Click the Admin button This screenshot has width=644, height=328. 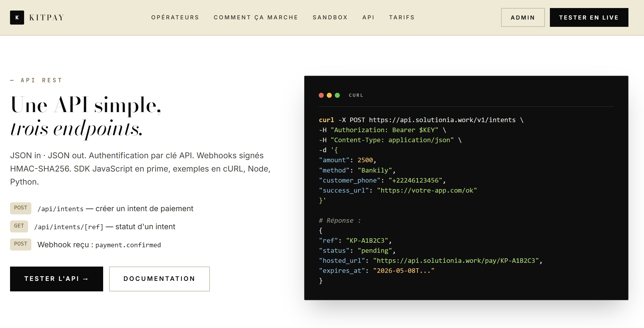point(523,18)
